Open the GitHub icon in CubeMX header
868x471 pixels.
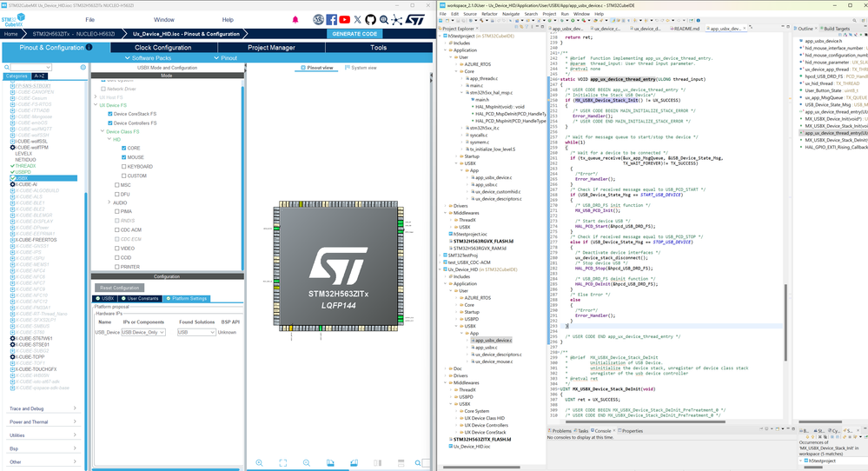370,19
